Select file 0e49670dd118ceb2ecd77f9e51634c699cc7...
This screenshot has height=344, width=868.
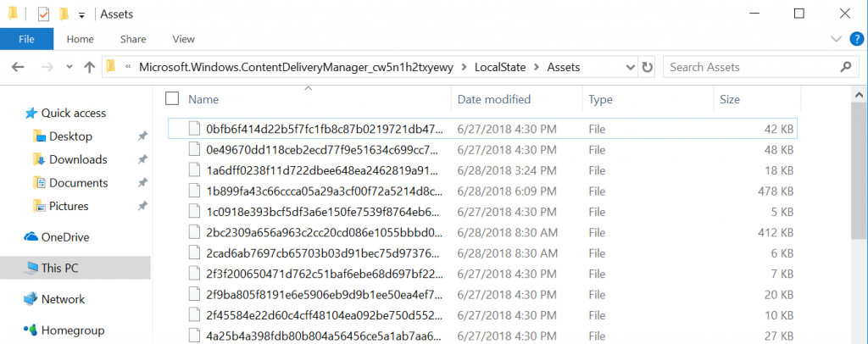482,150
